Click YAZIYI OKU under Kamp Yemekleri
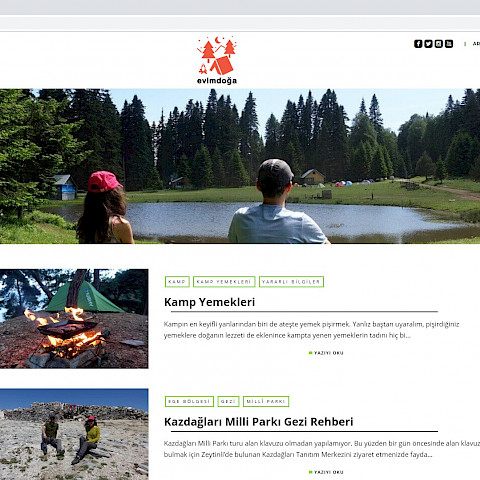480x480 pixels. (326, 353)
